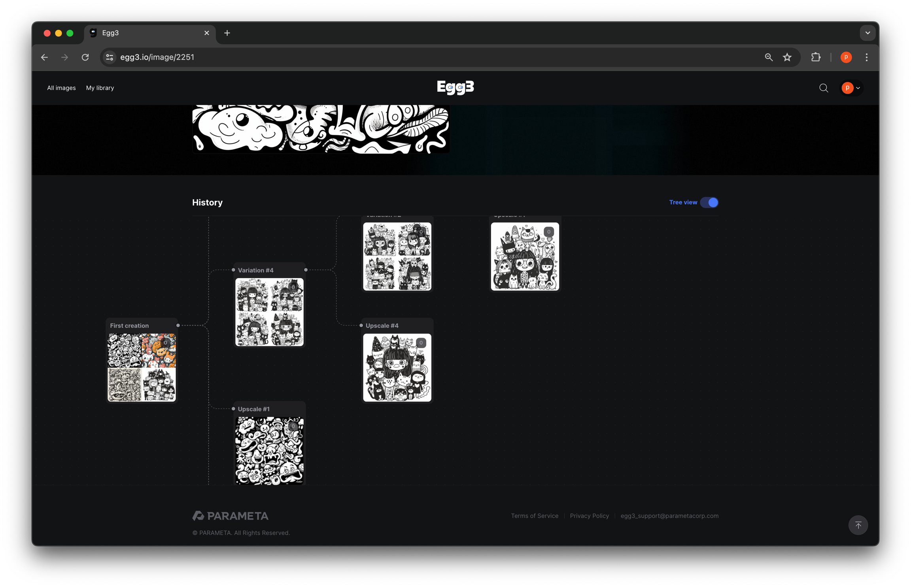Viewport: 911px width, 588px height.
Task: Select the Upscale #1 thumbnail
Action: point(270,450)
